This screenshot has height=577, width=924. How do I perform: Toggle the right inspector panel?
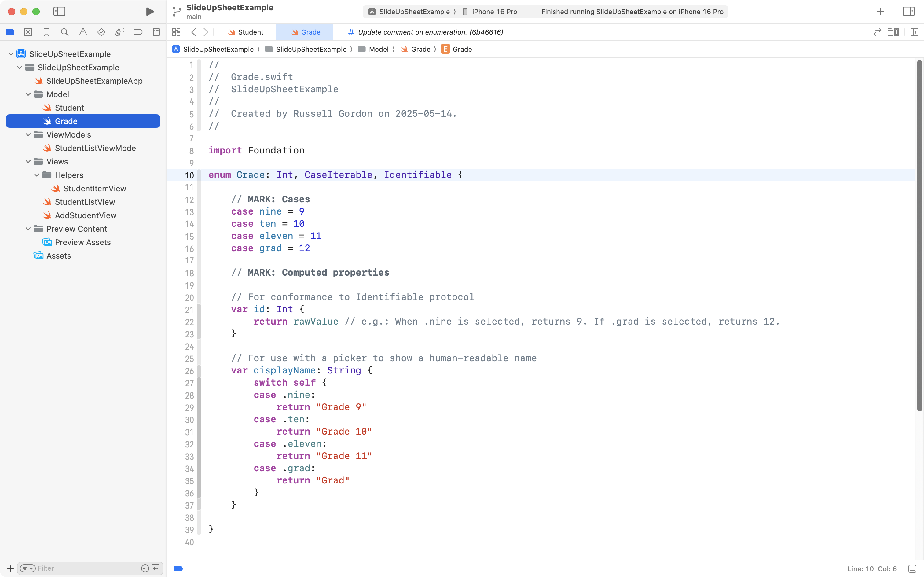coord(908,12)
